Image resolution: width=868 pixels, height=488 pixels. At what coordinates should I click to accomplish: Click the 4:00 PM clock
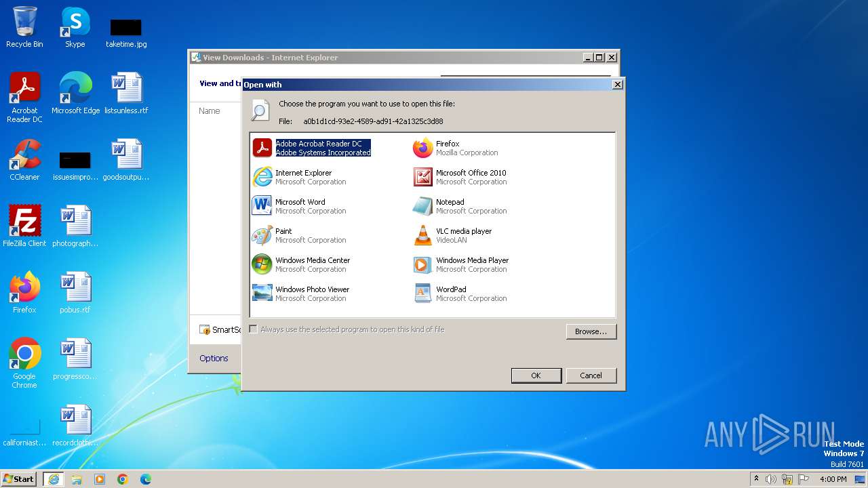click(833, 479)
